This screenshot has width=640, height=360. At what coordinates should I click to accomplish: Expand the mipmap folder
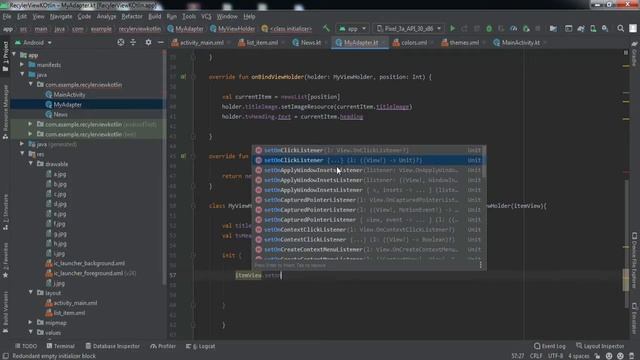coord(31,322)
